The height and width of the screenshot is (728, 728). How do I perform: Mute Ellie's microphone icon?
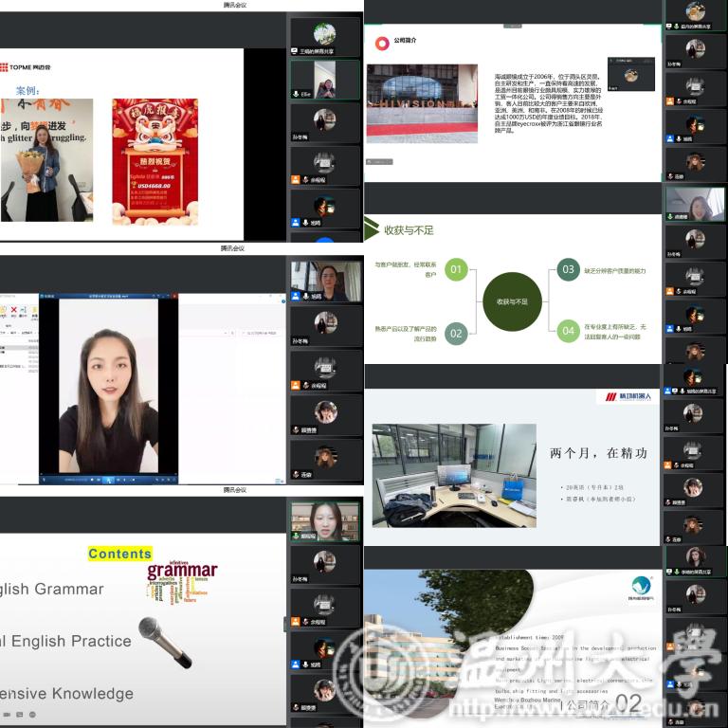[296, 94]
